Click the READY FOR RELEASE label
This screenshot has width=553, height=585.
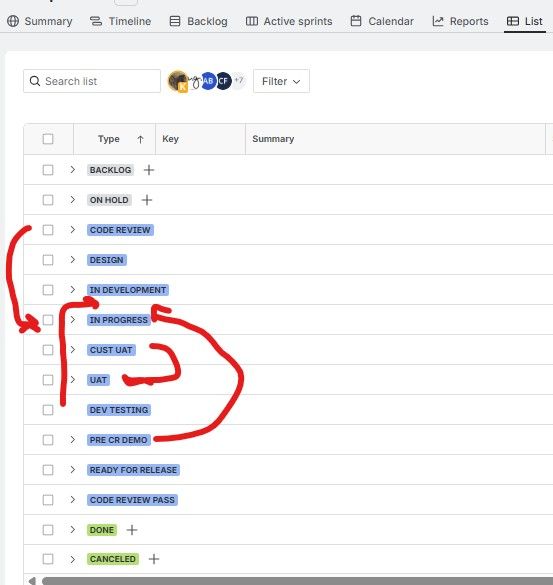[133, 470]
